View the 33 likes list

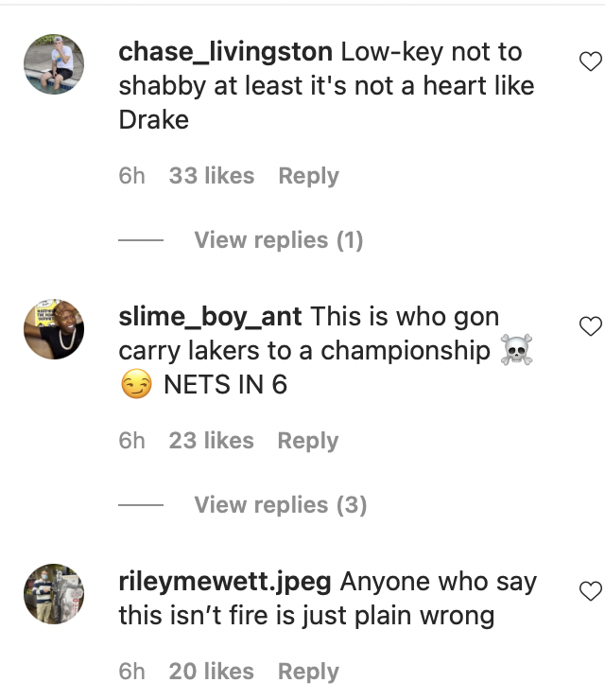(212, 176)
